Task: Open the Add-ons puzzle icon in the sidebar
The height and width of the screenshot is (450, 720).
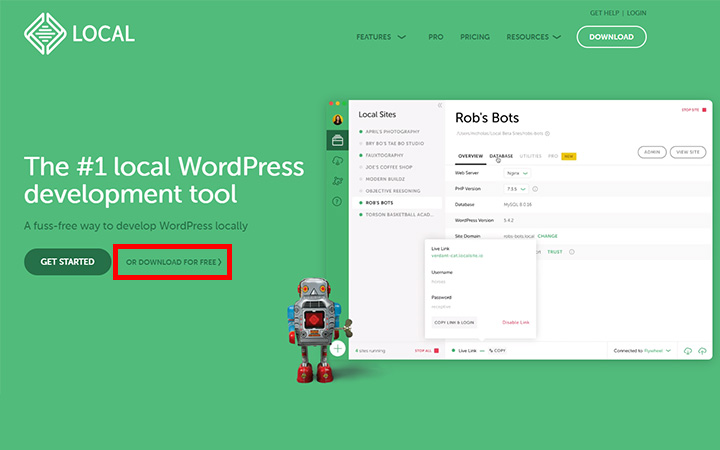Action: click(338, 181)
